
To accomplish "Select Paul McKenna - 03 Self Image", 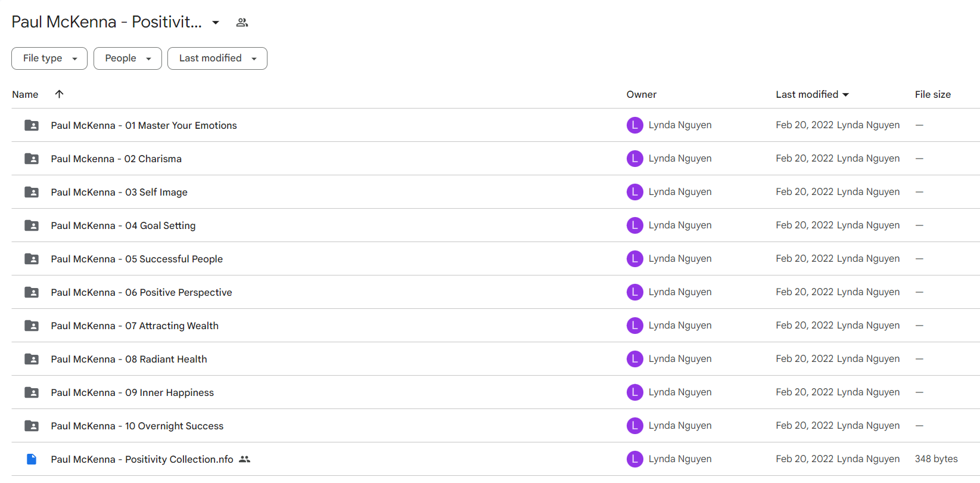I will click(119, 192).
